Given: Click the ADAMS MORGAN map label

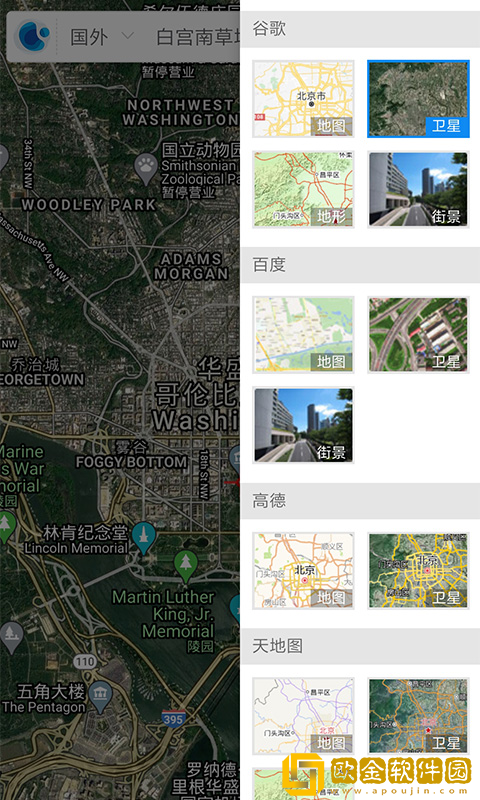Looking at the screenshot, I should pos(191,266).
